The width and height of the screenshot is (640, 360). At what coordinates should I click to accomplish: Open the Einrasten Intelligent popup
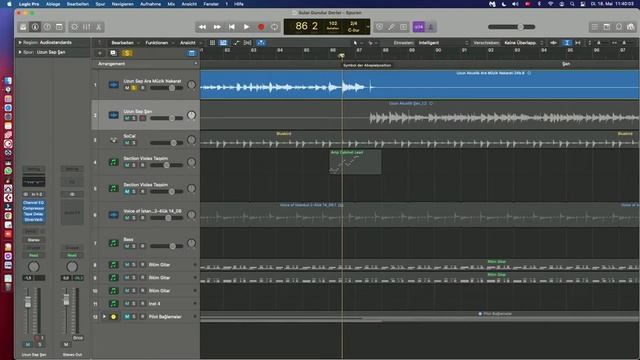[443, 42]
